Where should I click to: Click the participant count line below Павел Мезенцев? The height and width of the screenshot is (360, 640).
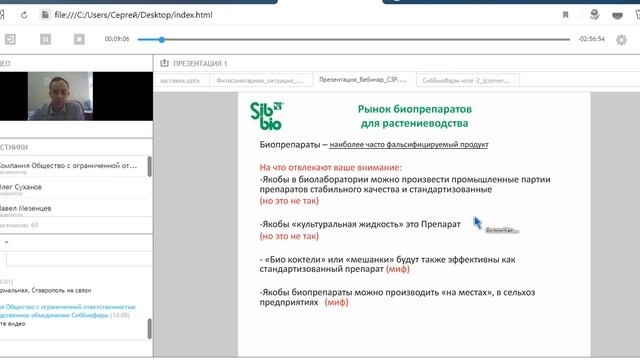pyautogui.click(x=19, y=225)
